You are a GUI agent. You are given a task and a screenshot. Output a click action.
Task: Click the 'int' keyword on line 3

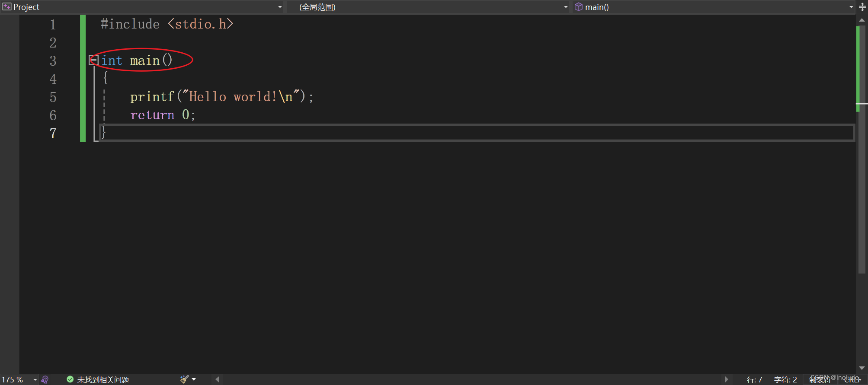(112, 60)
